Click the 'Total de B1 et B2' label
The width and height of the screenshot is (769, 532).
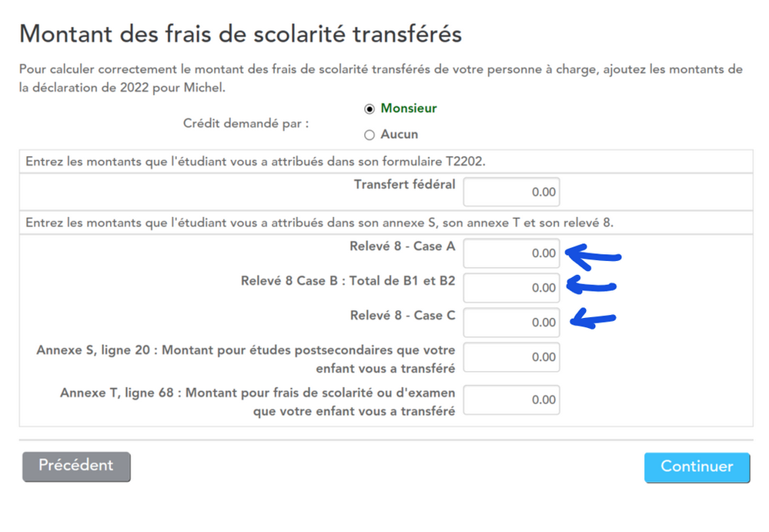click(x=402, y=281)
